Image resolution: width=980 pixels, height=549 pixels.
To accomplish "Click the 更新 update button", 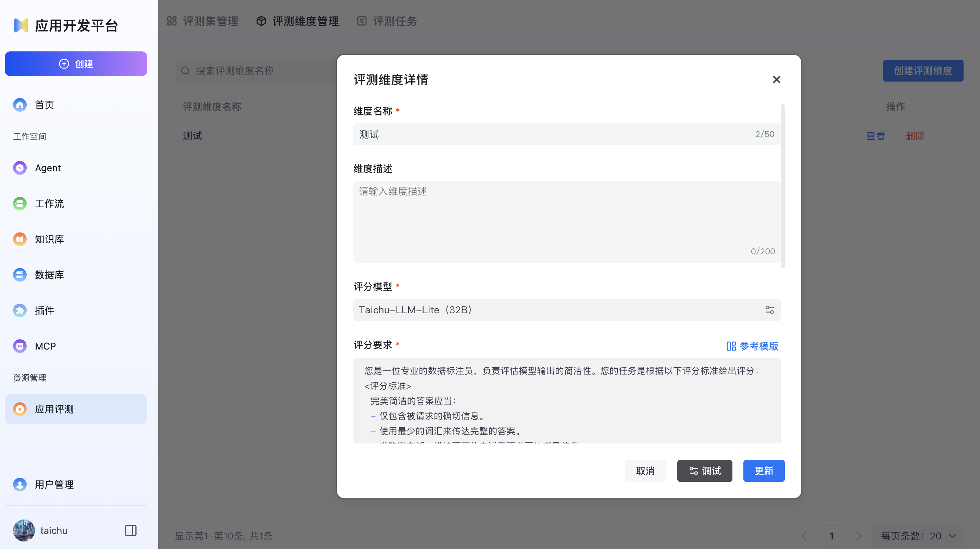I will click(764, 471).
